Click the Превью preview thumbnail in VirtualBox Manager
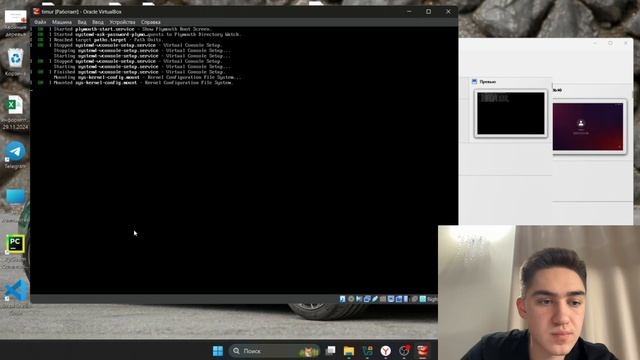 pos(511,113)
